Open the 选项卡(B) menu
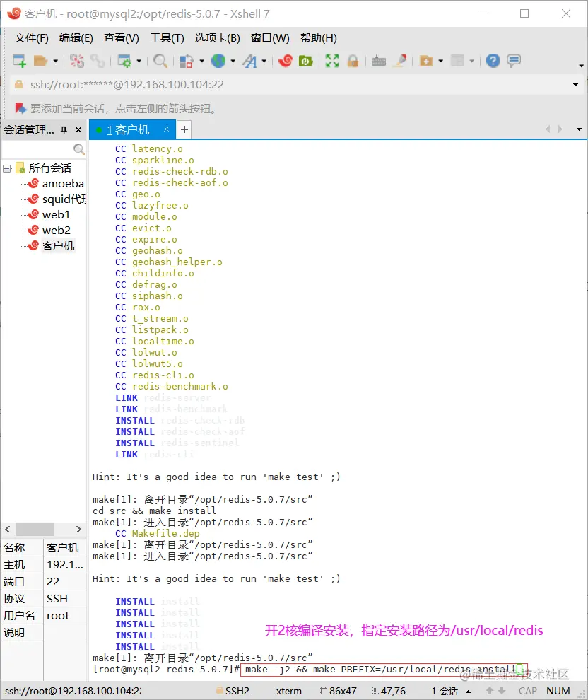This screenshot has height=700, width=588. tap(217, 38)
